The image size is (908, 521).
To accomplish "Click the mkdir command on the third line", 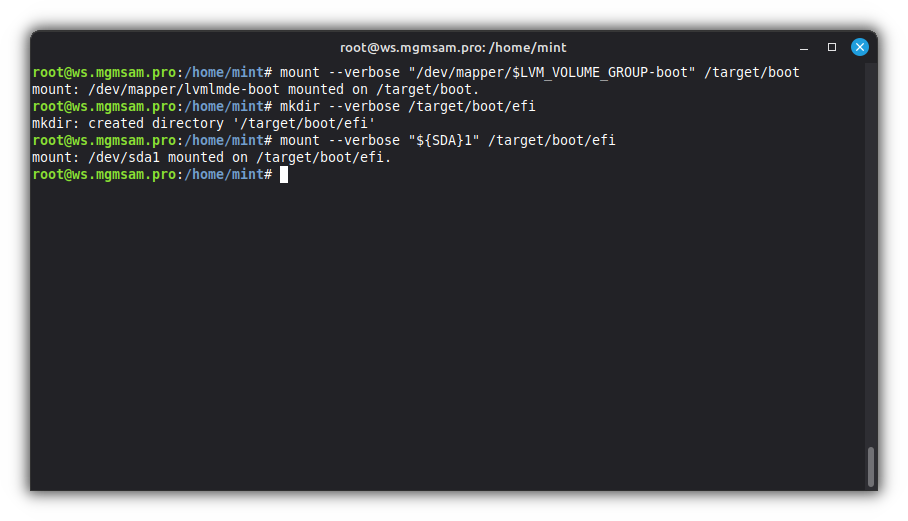I will tap(300, 106).
